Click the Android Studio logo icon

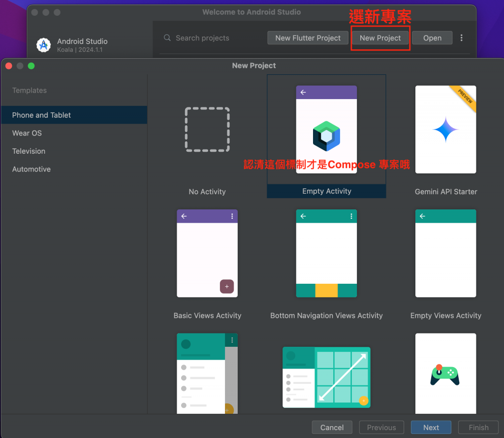[43, 45]
